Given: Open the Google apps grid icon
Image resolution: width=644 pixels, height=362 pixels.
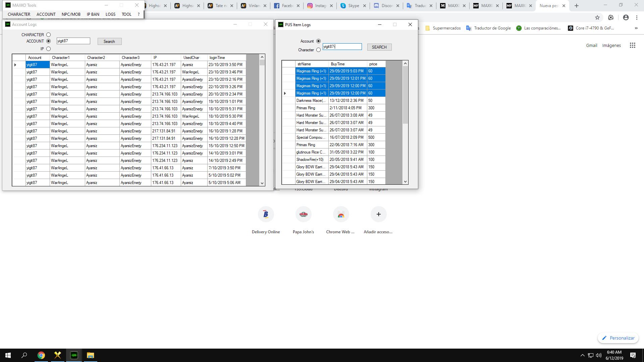Looking at the screenshot, I should point(633,45).
